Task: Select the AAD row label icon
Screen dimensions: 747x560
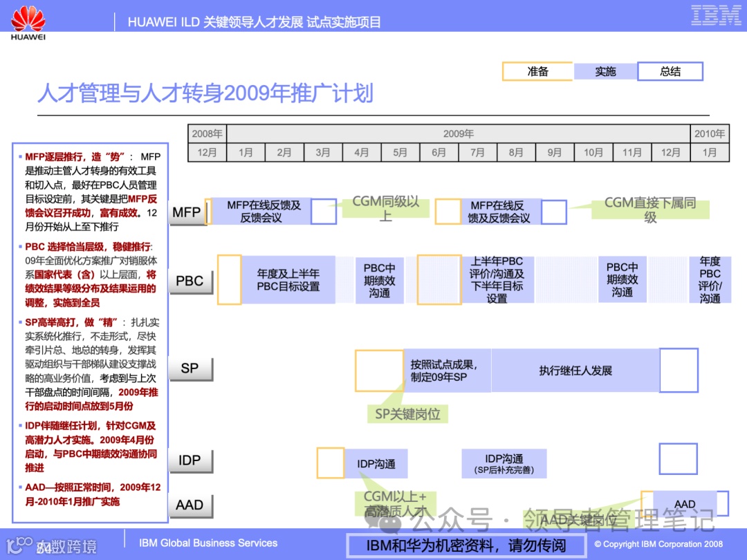Action: (x=190, y=505)
